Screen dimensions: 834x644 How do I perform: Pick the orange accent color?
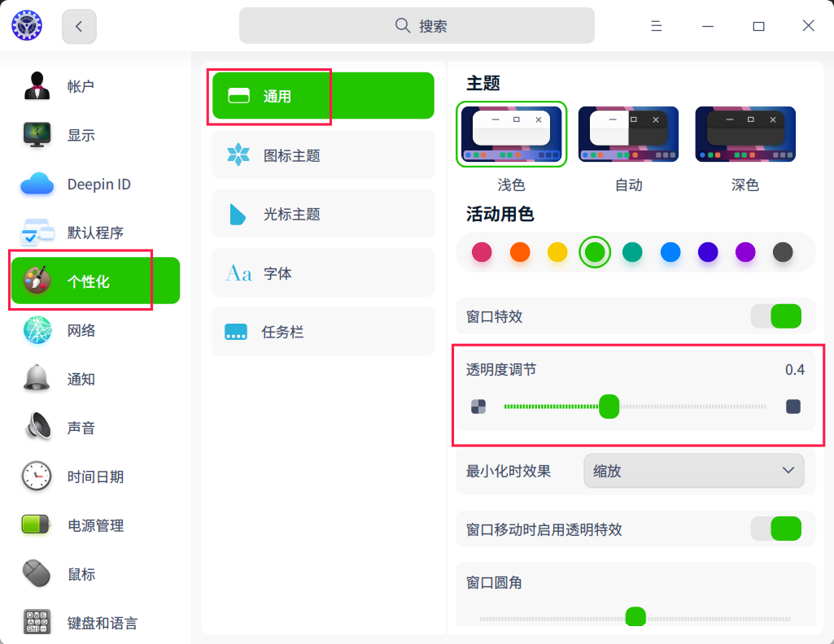point(520,252)
